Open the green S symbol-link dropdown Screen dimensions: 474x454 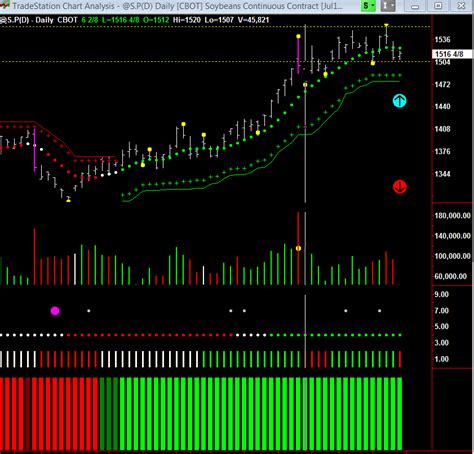(369, 6)
